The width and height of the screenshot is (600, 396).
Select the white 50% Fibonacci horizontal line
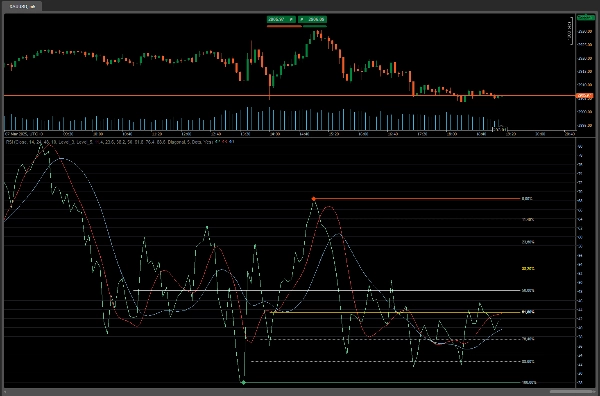[327, 290]
